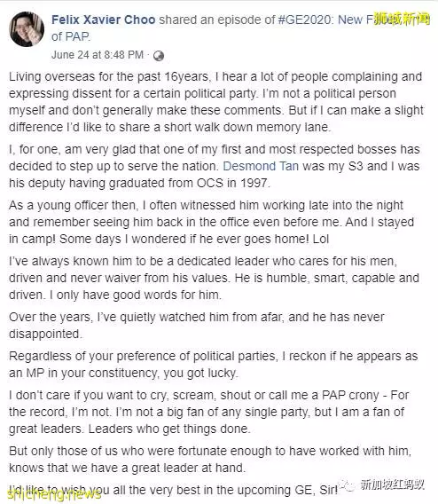Image resolution: width=438 pixels, height=504 pixels.
Task: Select the 'I, for one, am very glad' paragraph
Action: 215,166
